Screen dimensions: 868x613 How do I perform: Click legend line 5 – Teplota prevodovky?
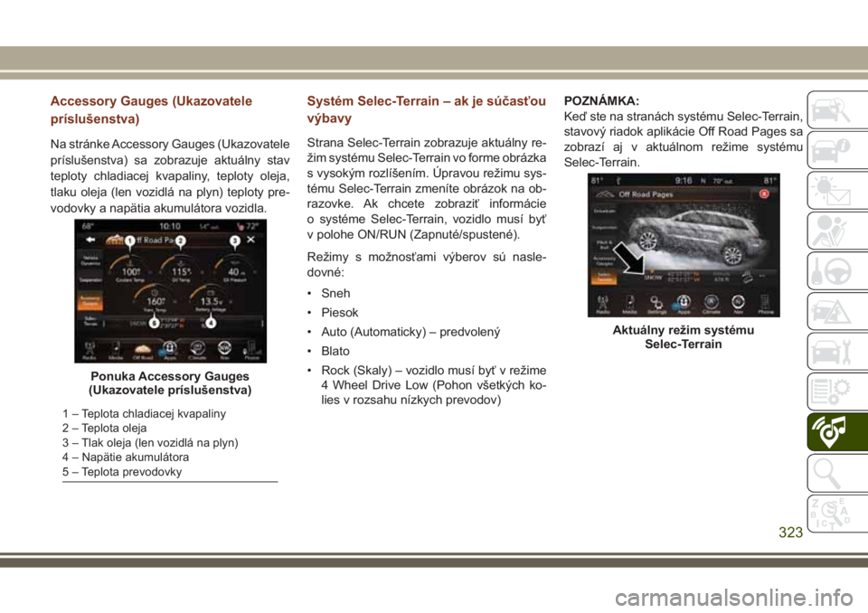pyautogui.click(x=122, y=472)
